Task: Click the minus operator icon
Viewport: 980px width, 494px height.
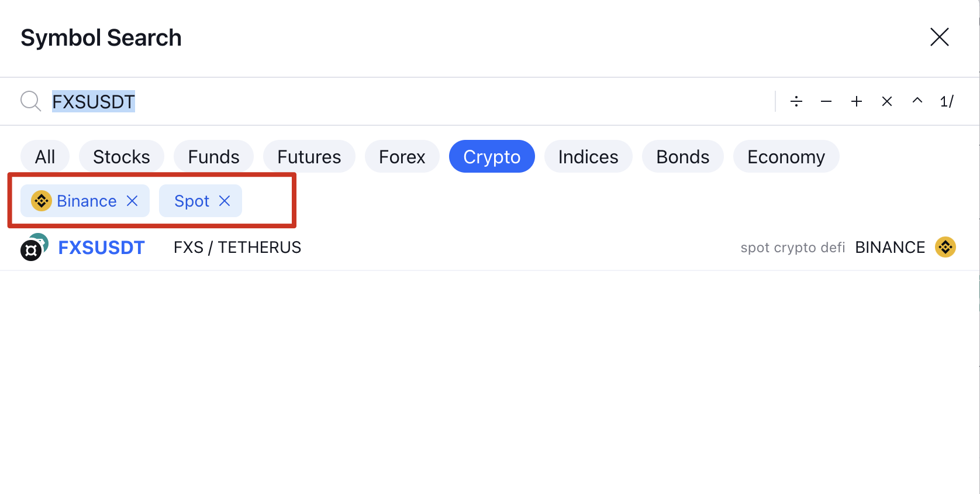Action: pyautogui.click(x=826, y=101)
